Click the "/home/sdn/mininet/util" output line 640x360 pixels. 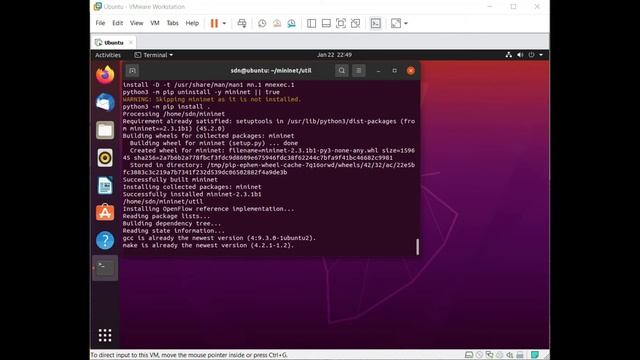tap(163, 201)
